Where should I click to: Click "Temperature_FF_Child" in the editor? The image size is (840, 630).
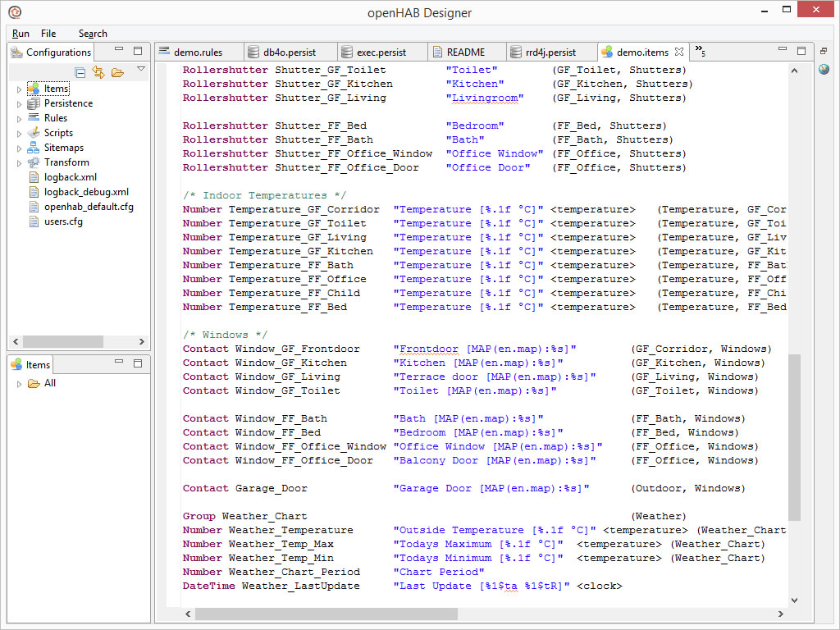tap(294, 293)
